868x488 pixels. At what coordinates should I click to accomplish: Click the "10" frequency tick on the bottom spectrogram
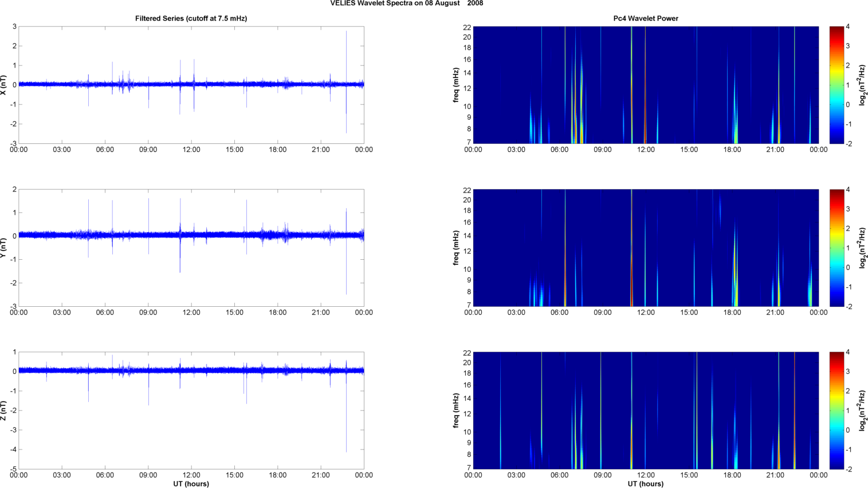(467, 432)
